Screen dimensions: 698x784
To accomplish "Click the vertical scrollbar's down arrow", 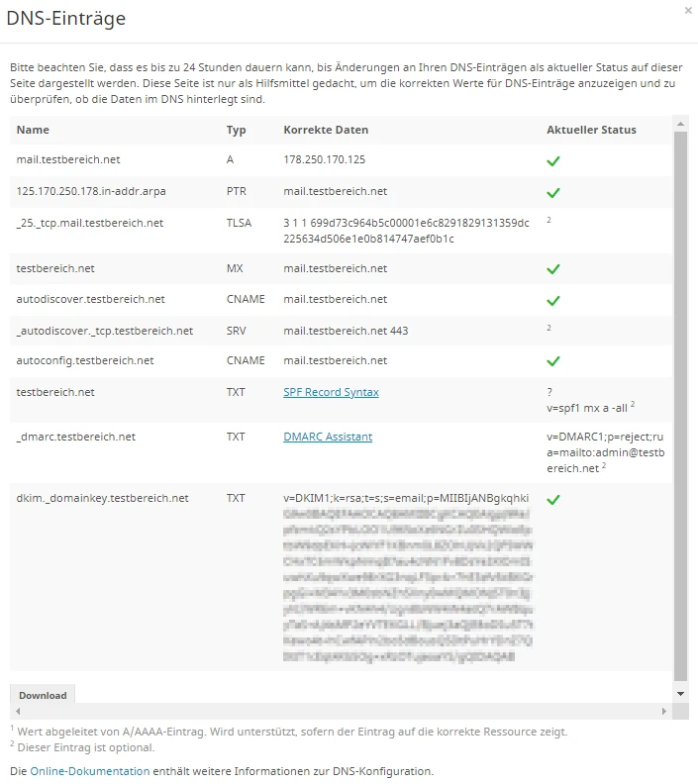I will coord(680,695).
